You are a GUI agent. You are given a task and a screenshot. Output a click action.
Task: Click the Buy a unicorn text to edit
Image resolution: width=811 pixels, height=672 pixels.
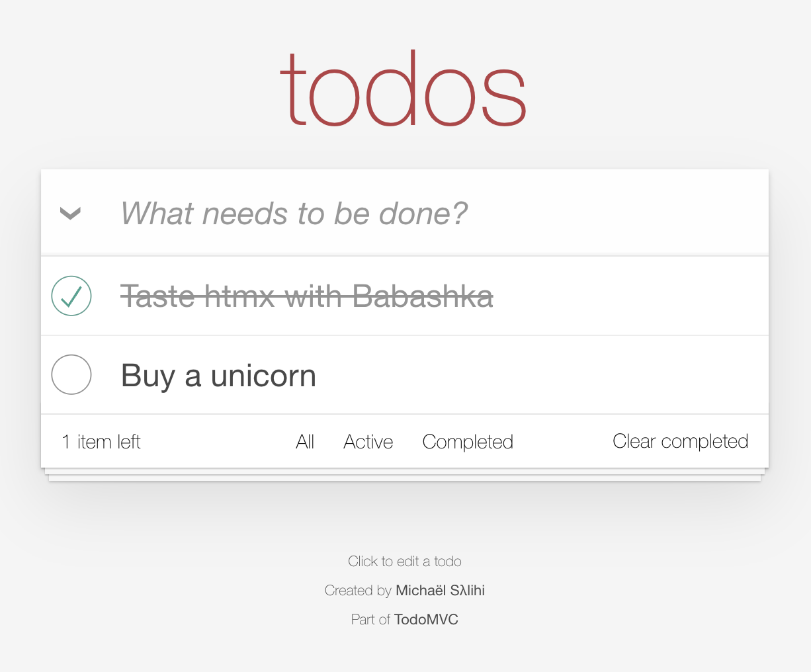coord(218,375)
